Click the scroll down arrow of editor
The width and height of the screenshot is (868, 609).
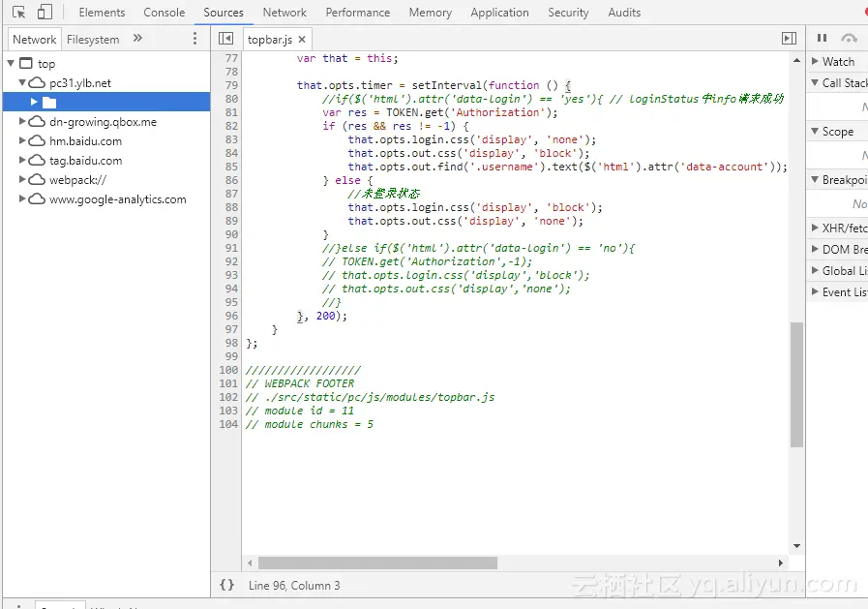796,546
